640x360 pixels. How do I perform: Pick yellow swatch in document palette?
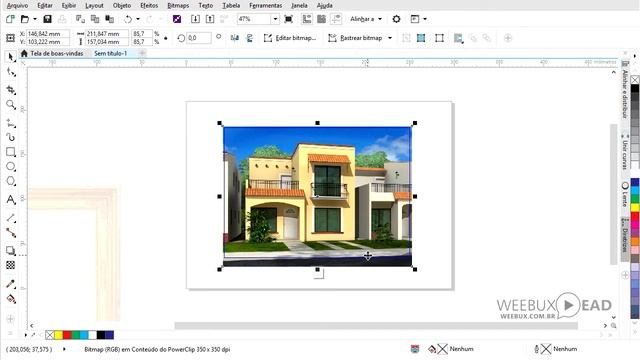pos(58,335)
